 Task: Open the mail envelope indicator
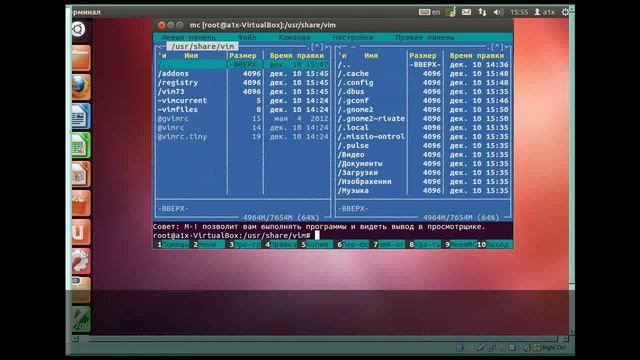[x=466, y=12]
